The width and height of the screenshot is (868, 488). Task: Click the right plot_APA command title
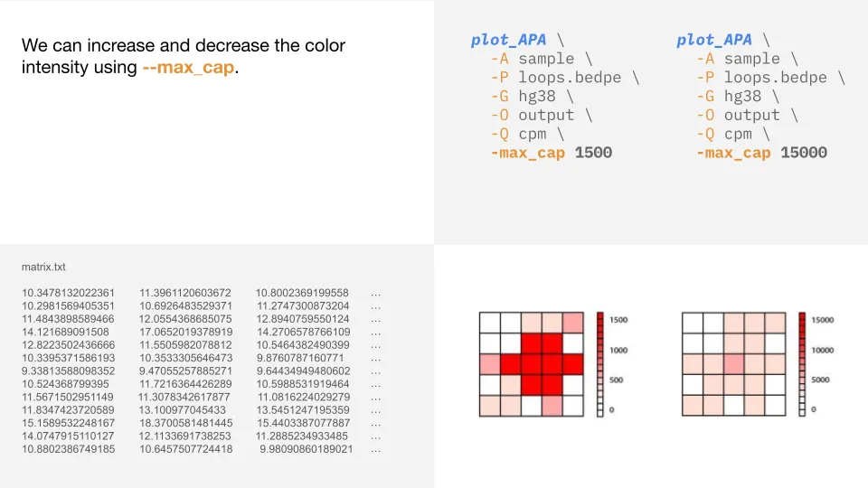click(x=714, y=40)
